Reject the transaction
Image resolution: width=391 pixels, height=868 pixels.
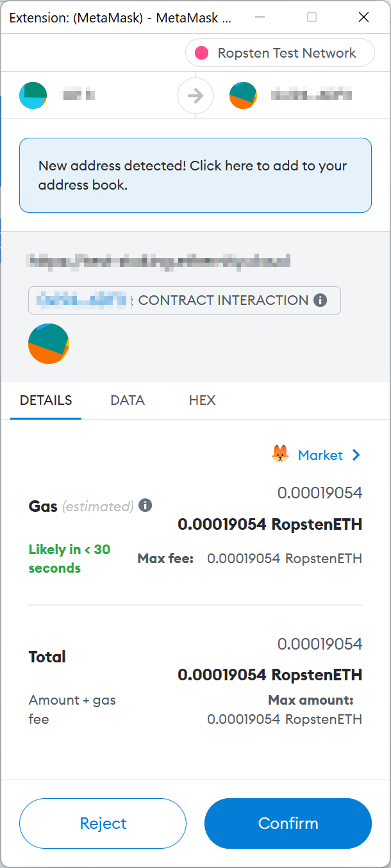[x=103, y=823]
